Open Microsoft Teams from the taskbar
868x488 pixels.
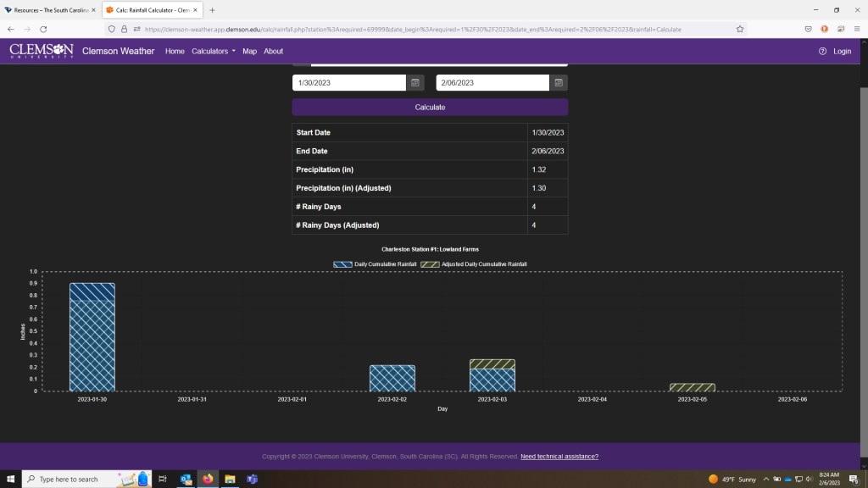click(252, 480)
